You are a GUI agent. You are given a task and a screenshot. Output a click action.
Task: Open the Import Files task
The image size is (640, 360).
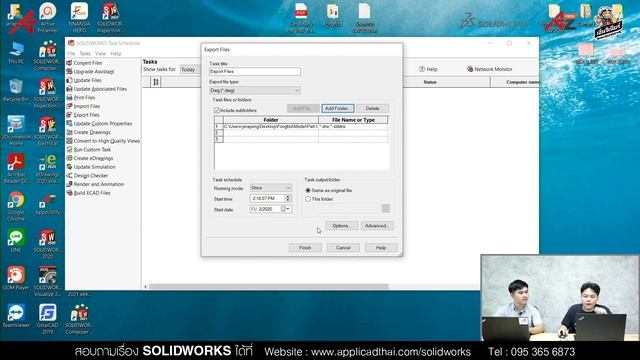point(87,106)
